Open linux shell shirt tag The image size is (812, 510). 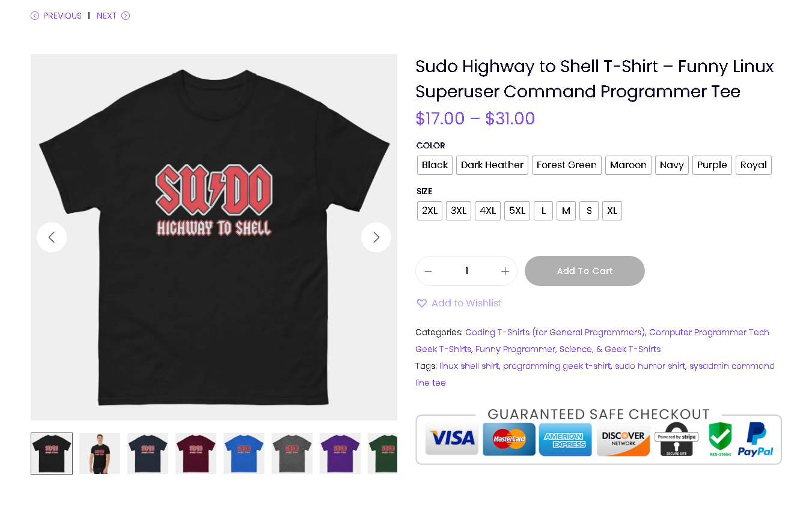coord(469,366)
